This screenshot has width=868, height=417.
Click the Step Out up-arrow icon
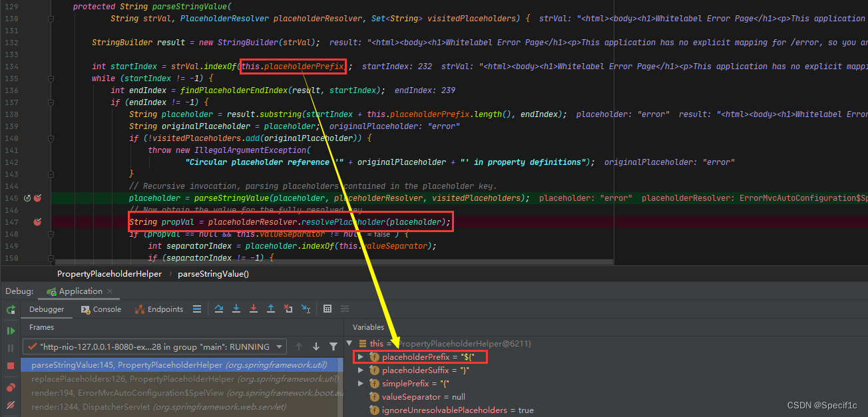[271, 309]
